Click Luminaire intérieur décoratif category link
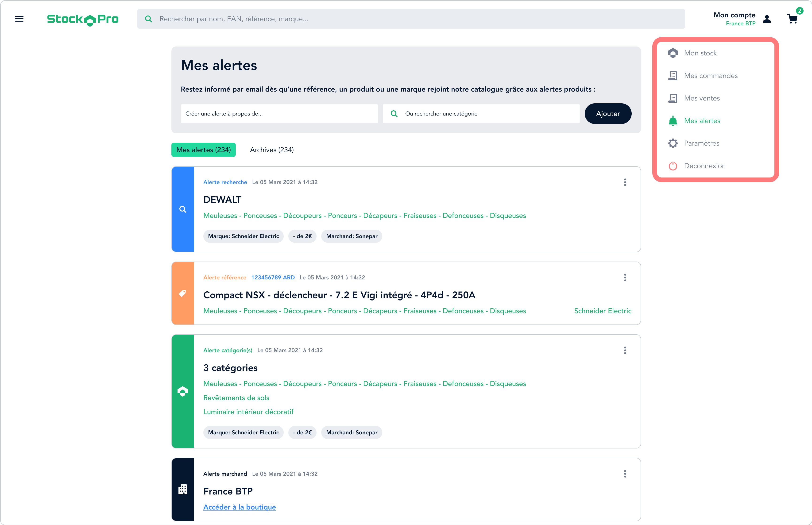Image resolution: width=812 pixels, height=525 pixels. tap(248, 412)
